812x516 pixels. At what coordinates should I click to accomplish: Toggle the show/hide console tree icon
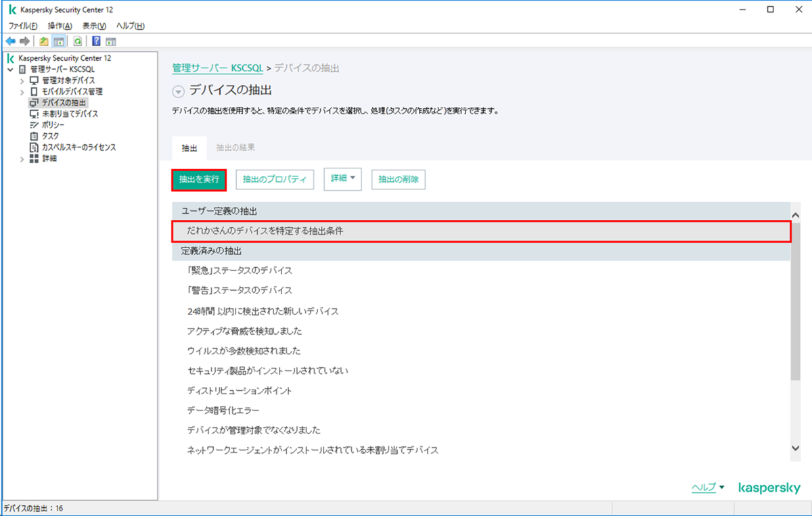pyautogui.click(x=58, y=41)
